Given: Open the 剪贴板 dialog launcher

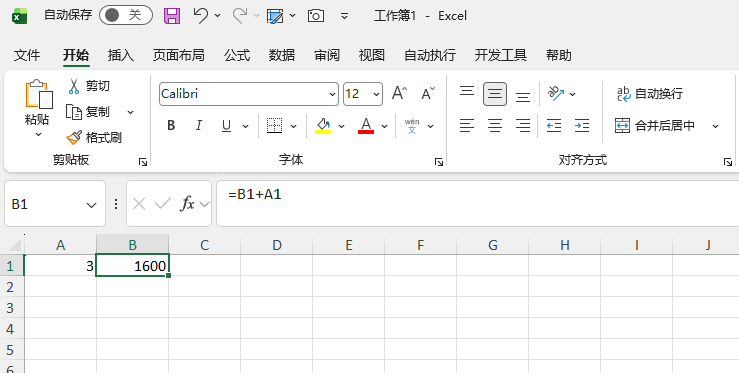Looking at the screenshot, I should pyautogui.click(x=143, y=162).
